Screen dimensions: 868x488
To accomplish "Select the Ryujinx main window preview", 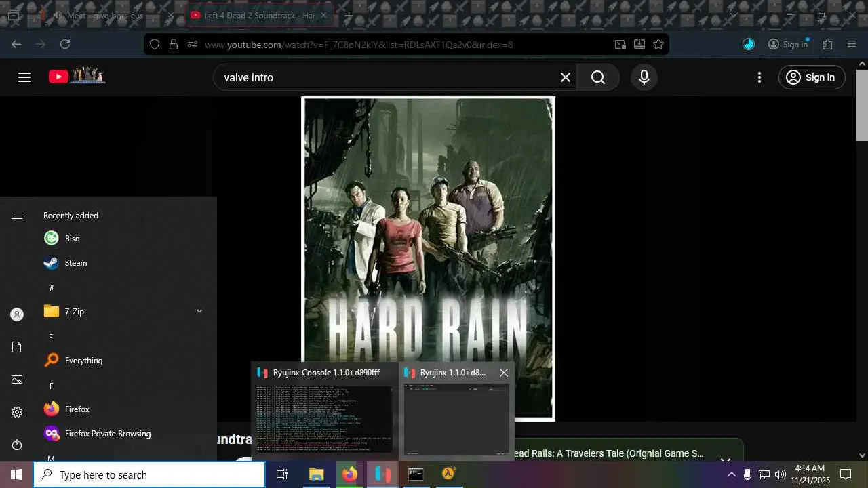I will point(456,411).
